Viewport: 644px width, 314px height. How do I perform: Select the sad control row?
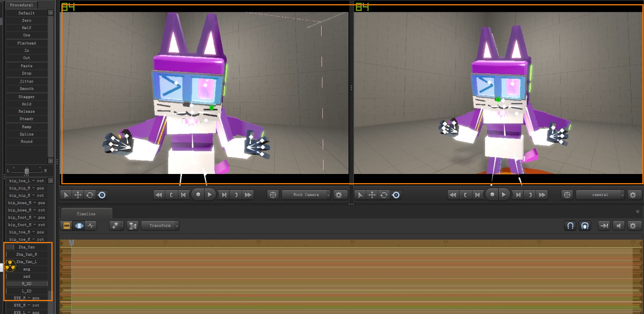pyautogui.click(x=27, y=276)
